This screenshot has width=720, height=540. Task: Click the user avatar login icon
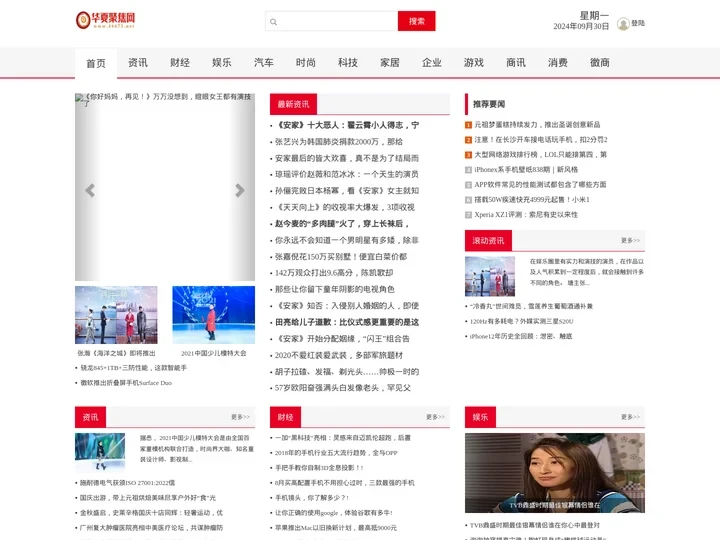(623, 23)
